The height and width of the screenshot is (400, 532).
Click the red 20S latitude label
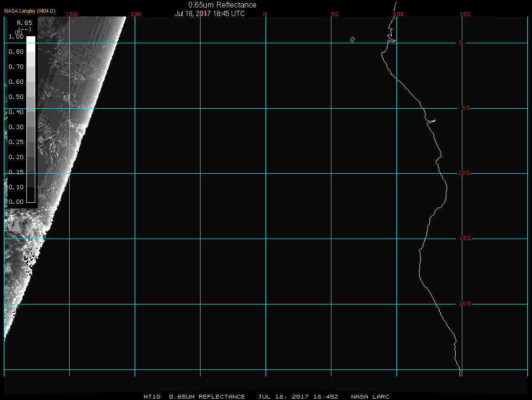coord(464,304)
